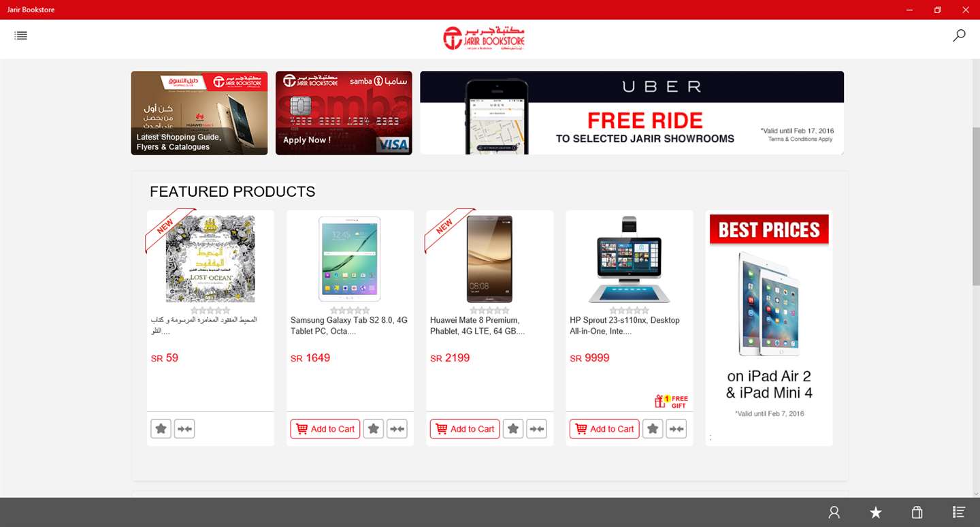The width and height of the screenshot is (980, 527).
Task: Add Lost Ocean book to wishlist star
Action: coord(161,429)
